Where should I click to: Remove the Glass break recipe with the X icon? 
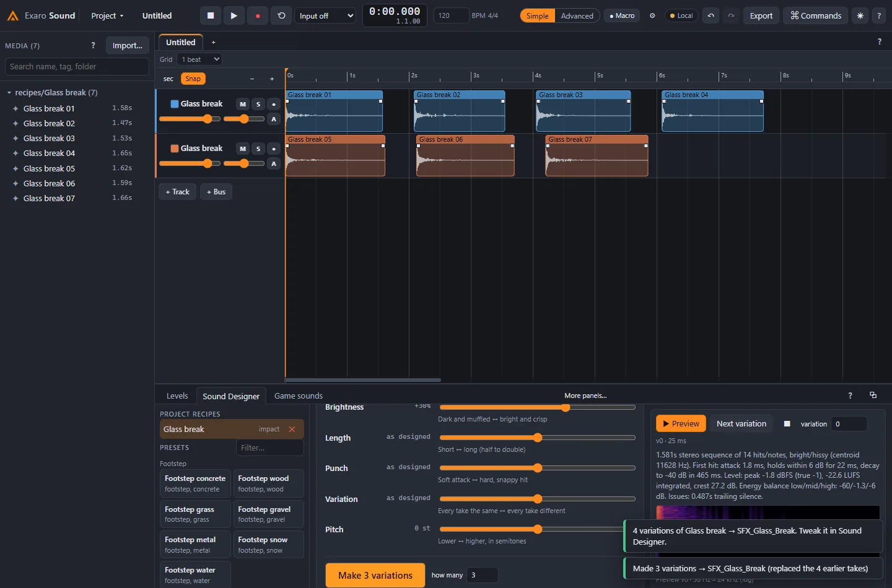point(292,429)
